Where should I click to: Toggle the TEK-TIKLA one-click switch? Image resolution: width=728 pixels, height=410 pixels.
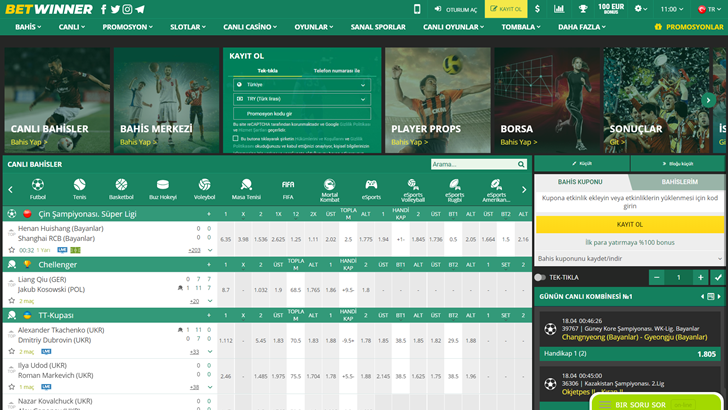click(540, 277)
